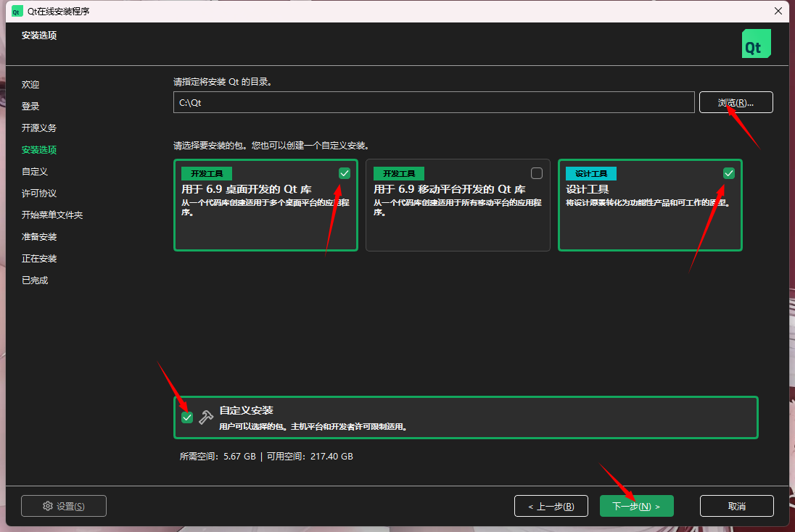The height and width of the screenshot is (532, 795).
Task: Go to the 登录 step
Action: 30,107
